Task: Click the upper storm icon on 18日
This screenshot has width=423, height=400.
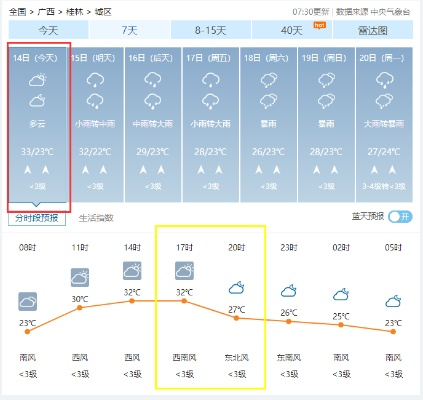Action: pyautogui.click(x=268, y=80)
